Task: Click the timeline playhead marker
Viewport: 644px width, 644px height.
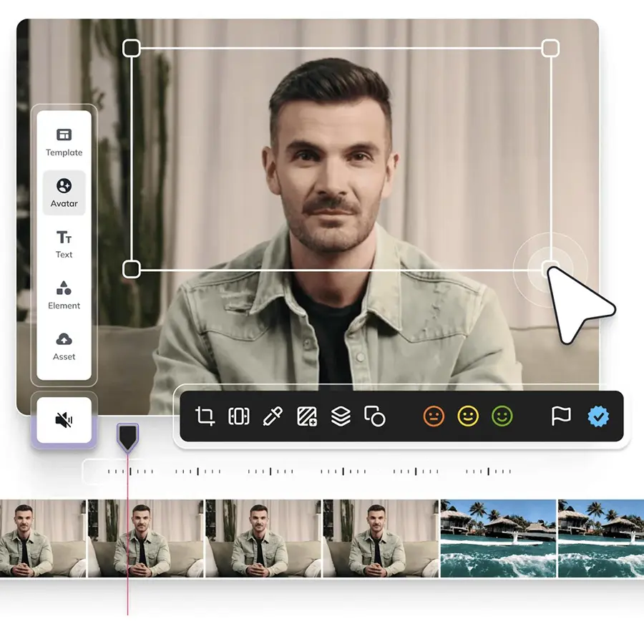Action: click(x=128, y=438)
